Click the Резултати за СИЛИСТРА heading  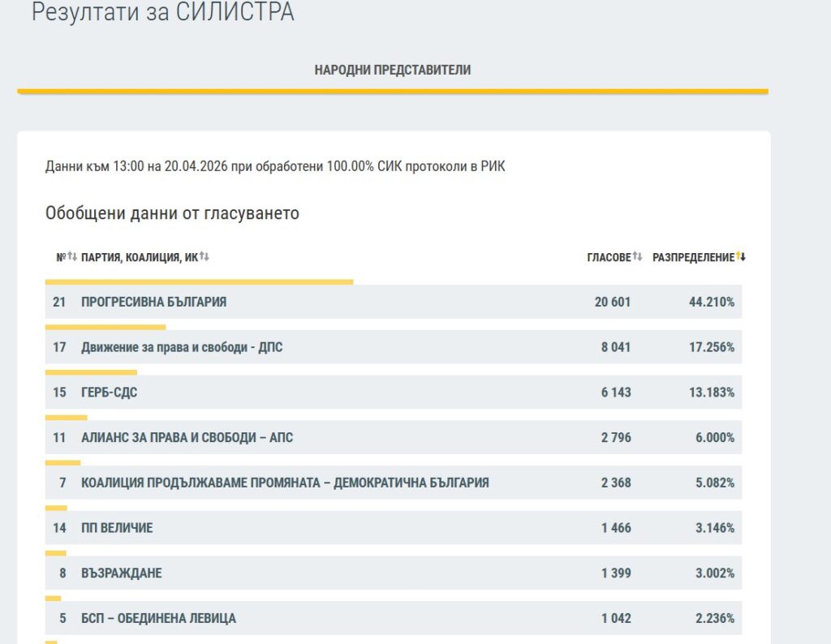pos(162,13)
